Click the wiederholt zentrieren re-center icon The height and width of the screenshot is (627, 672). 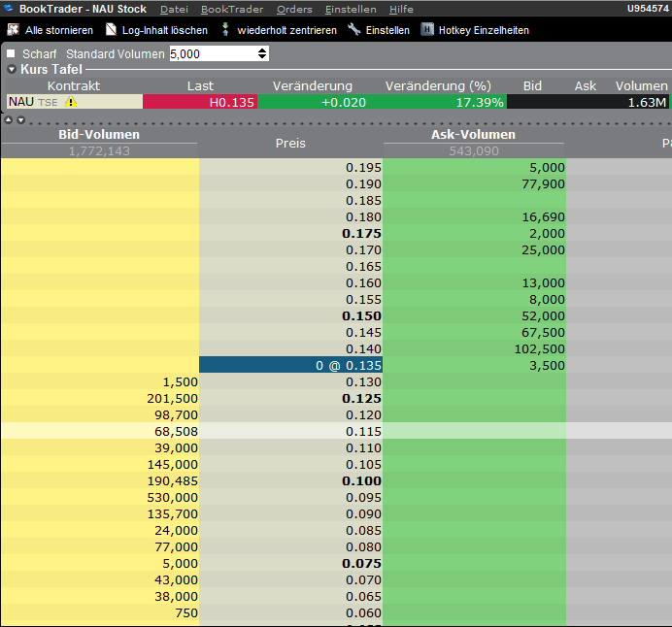point(225,29)
